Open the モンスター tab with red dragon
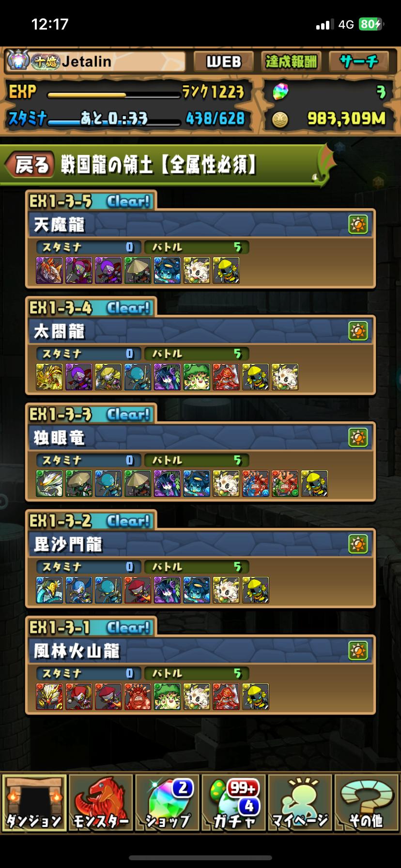 100,803
